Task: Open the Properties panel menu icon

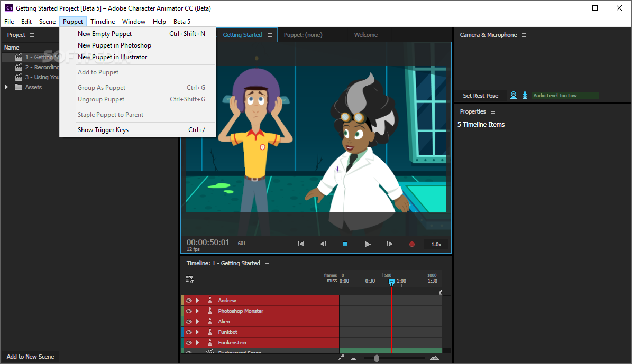Action: (492, 111)
